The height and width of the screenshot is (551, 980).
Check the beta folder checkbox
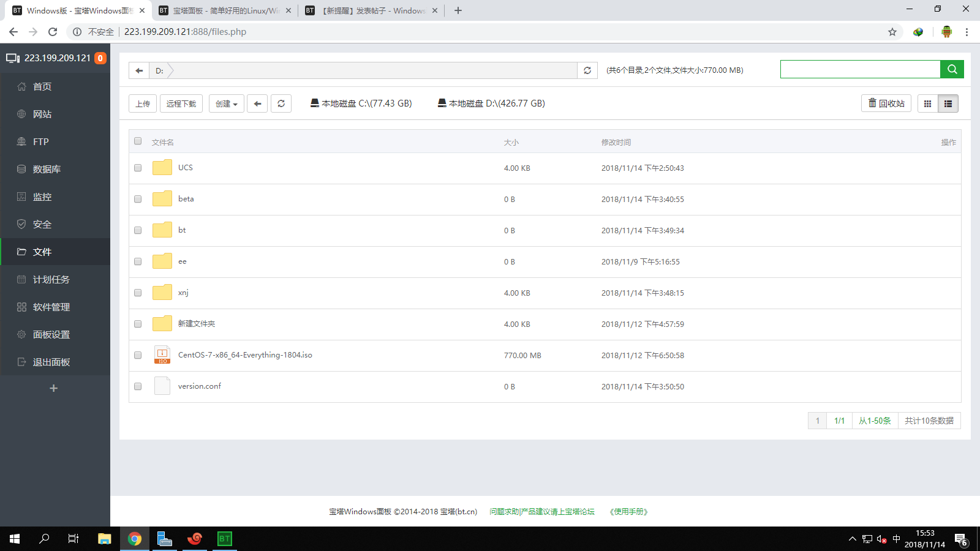click(138, 199)
